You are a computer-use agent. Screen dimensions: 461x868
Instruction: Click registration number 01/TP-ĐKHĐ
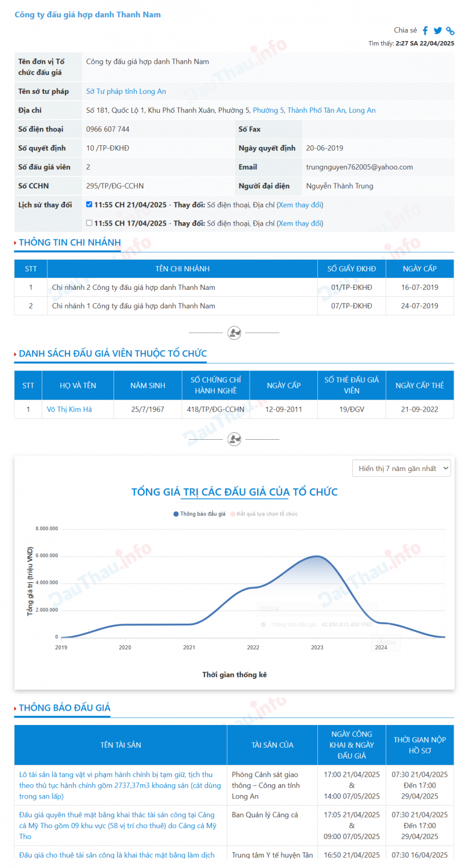tap(352, 287)
